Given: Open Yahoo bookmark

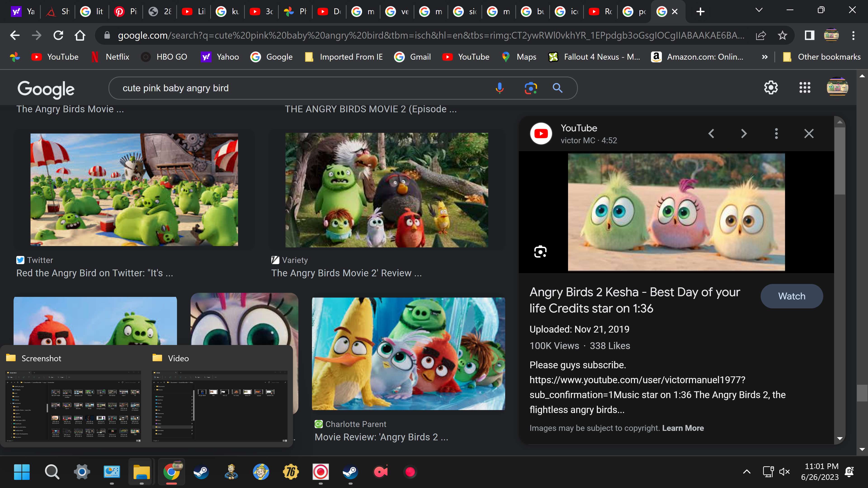Looking at the screenshot, I should (220, 57).
